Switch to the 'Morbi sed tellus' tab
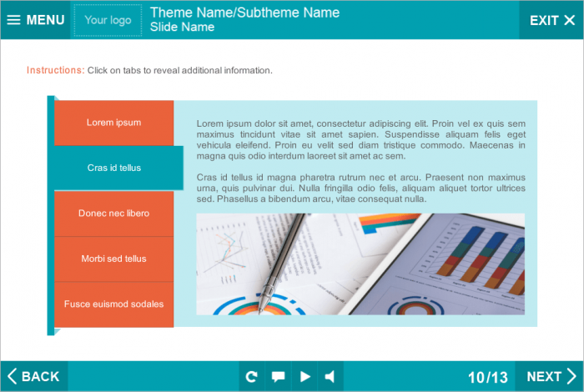Viewport: 584px width, 392px height. click(x=114, y=259)
